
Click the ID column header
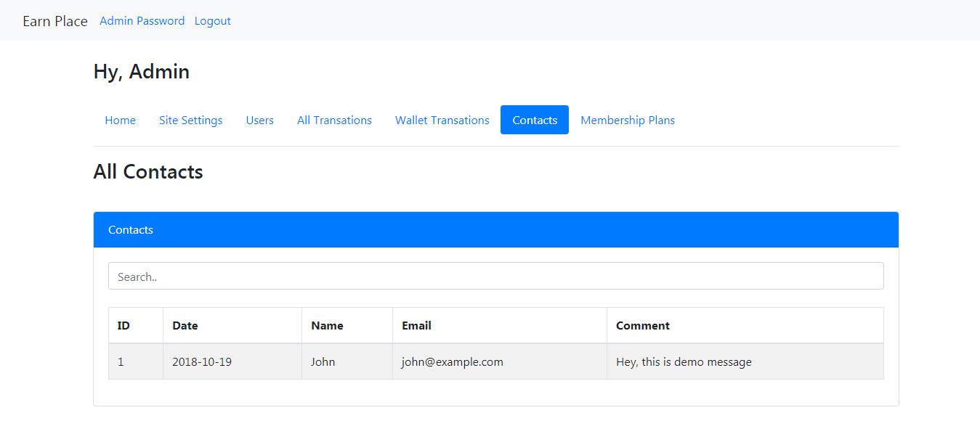(x=136, y=325)
